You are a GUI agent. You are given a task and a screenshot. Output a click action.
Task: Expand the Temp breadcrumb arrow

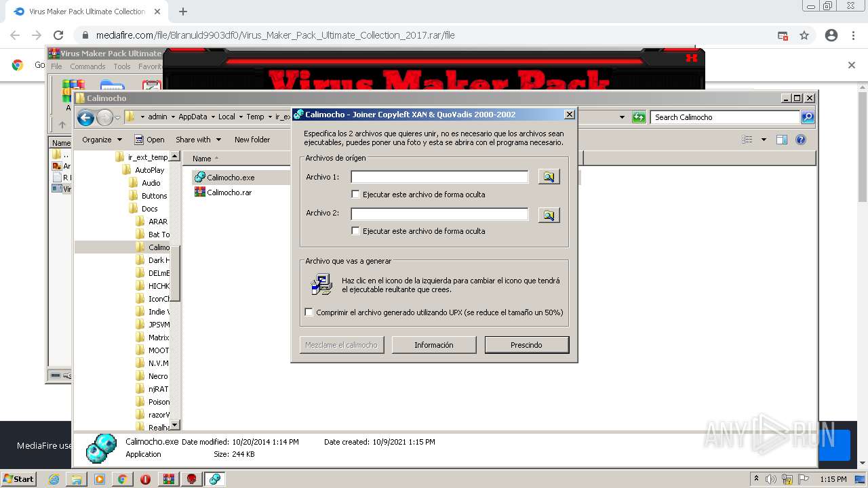click(270, 117)
